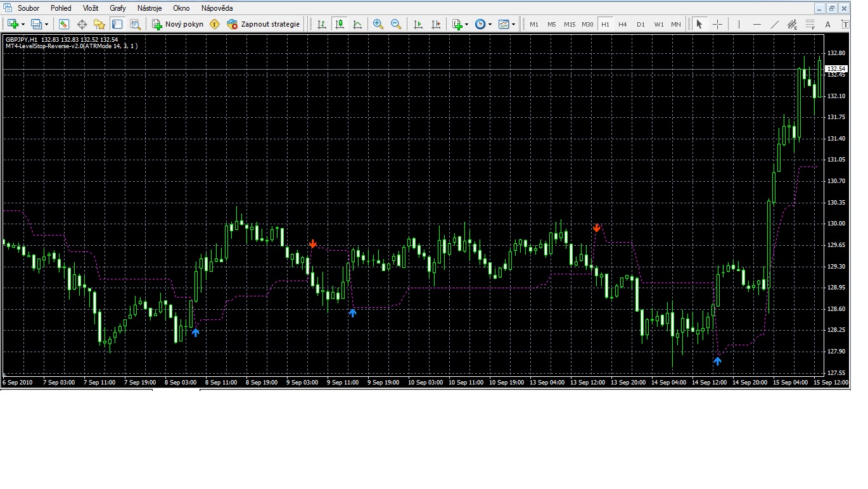Select the M15 timeframe
The width and height of the screenshot is (868, 489).
(569, 24)
